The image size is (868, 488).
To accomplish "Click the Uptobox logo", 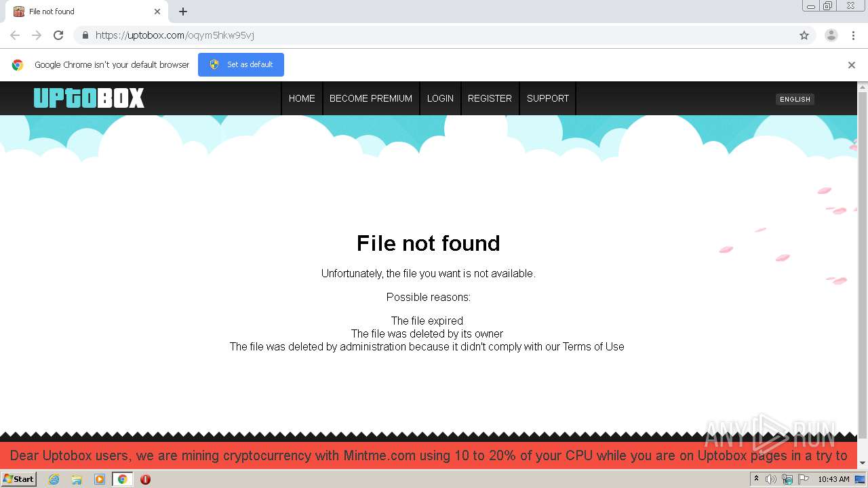I will click(89, 98).
